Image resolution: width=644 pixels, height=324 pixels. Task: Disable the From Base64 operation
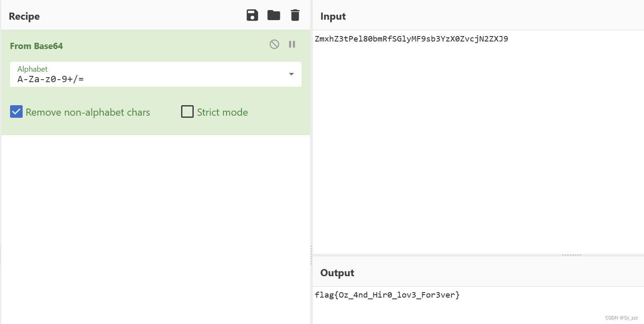tap(274, 44)
